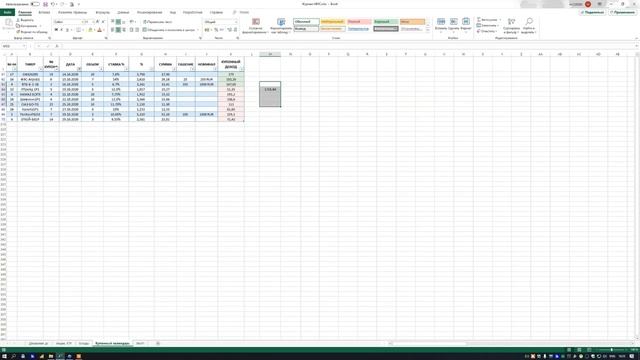Click the Share button

tap(592, 12)
